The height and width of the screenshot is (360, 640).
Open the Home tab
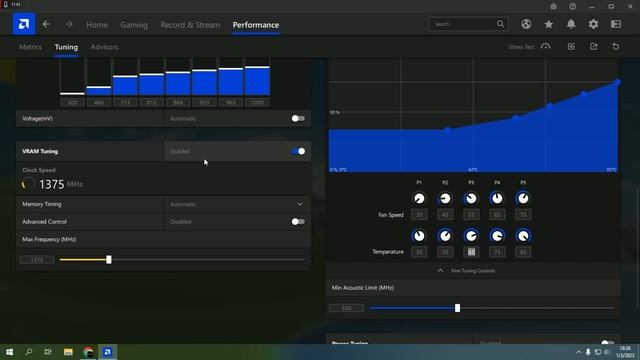tap(97, 25)
